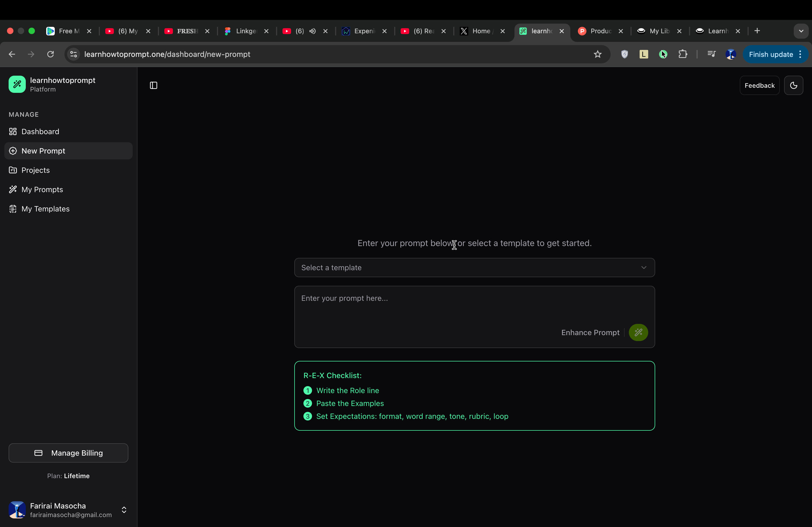812x527 pixels.
Task: Expand the Farirai Masocha account menu
Action: (x=124, y=510)
